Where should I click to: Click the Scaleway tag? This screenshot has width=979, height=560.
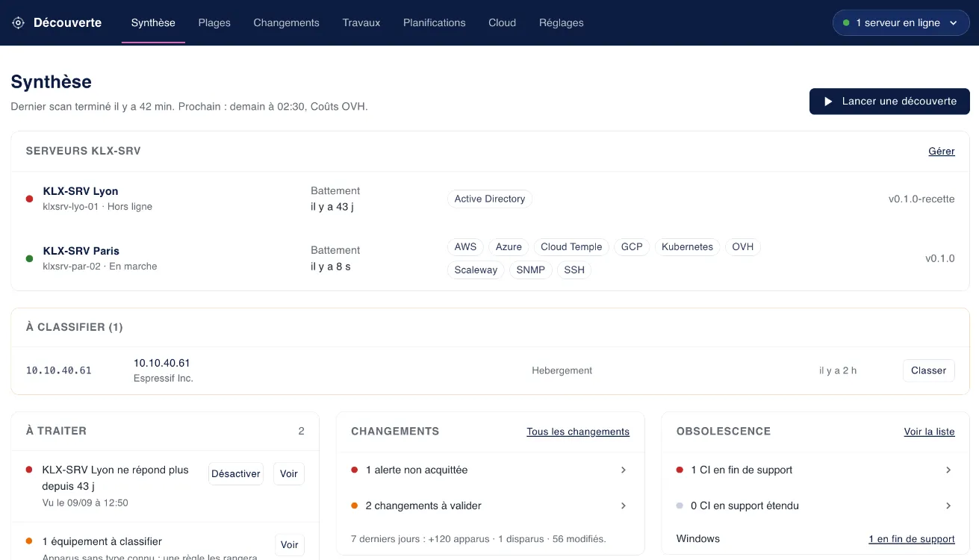pos(476,270)
